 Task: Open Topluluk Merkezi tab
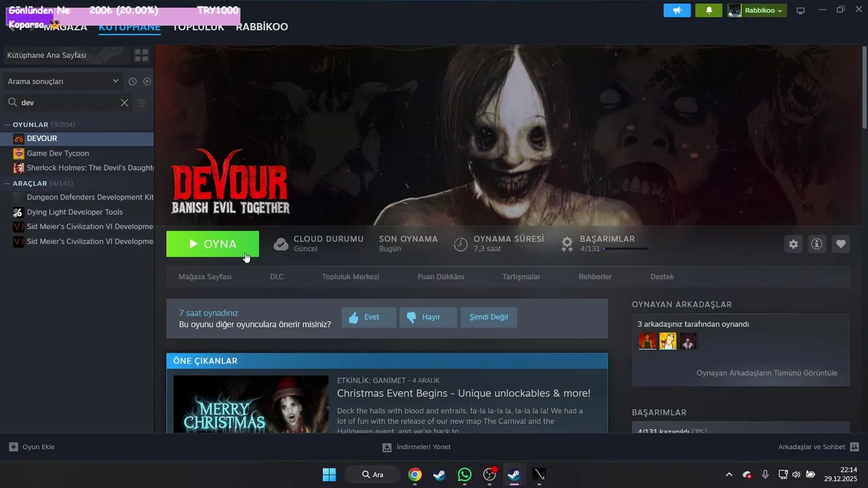[x=351, y=277]
